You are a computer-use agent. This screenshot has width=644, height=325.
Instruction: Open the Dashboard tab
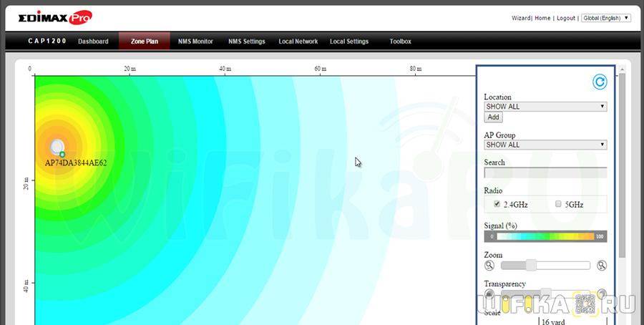click(x=93, y=42)
